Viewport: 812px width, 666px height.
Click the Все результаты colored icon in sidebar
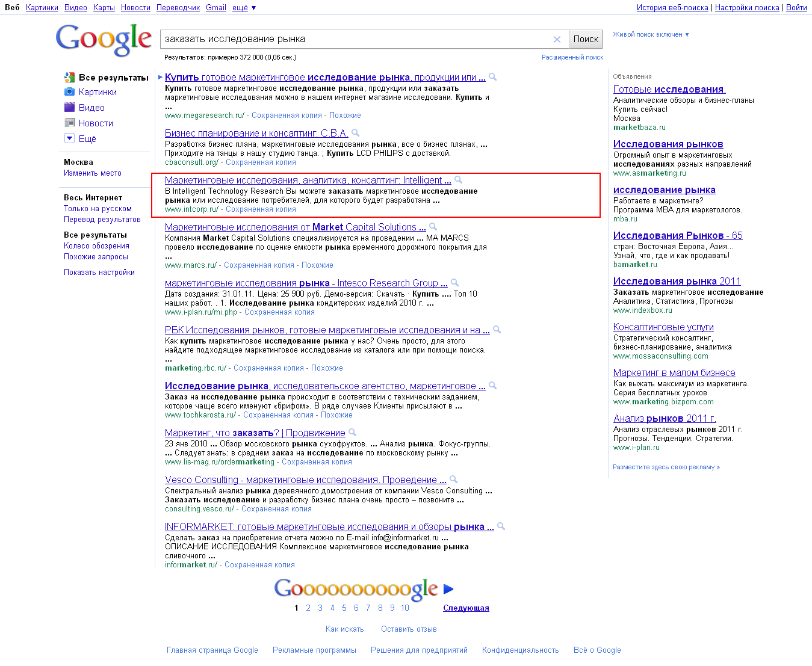[69, 77]
